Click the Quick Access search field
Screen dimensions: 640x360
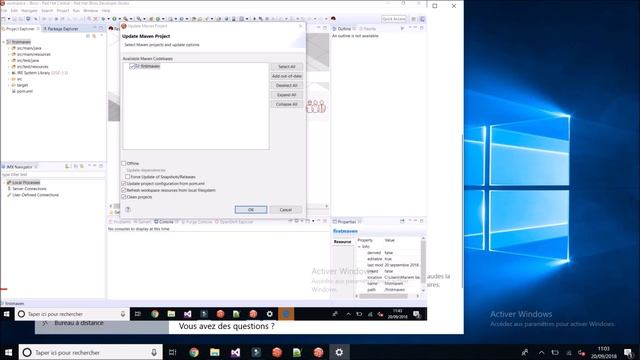[x=393, y=19]
